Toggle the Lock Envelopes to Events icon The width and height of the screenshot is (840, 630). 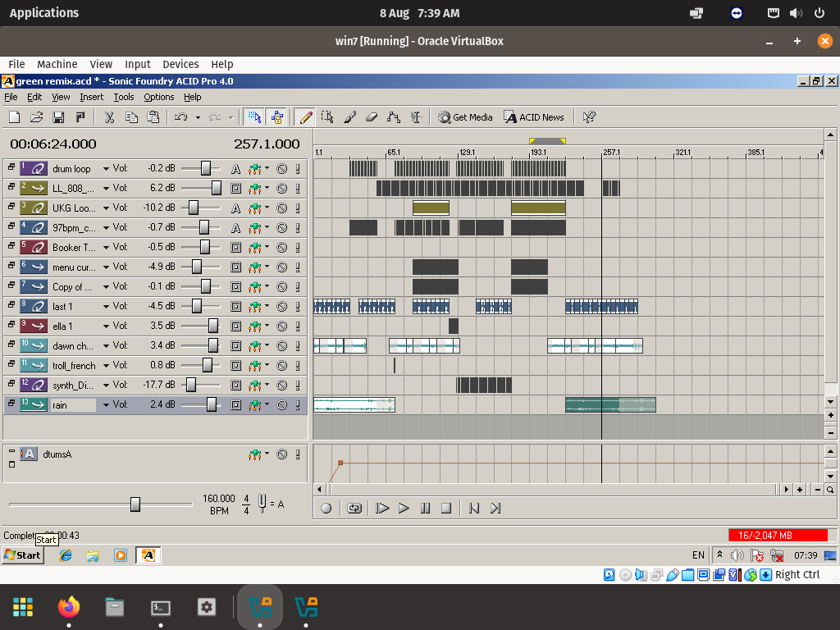277,116
